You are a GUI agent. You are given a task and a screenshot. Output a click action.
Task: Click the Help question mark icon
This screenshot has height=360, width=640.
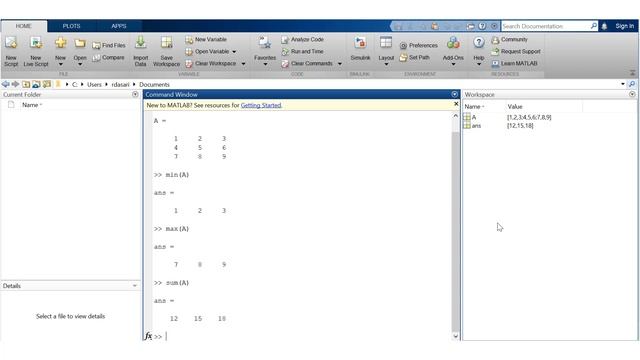tap(479, 42)
